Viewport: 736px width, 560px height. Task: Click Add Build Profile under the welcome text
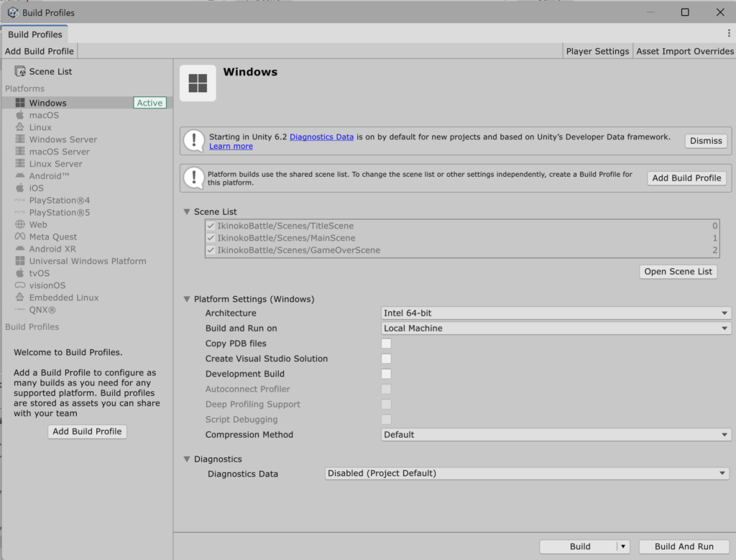tap(87, 431)
